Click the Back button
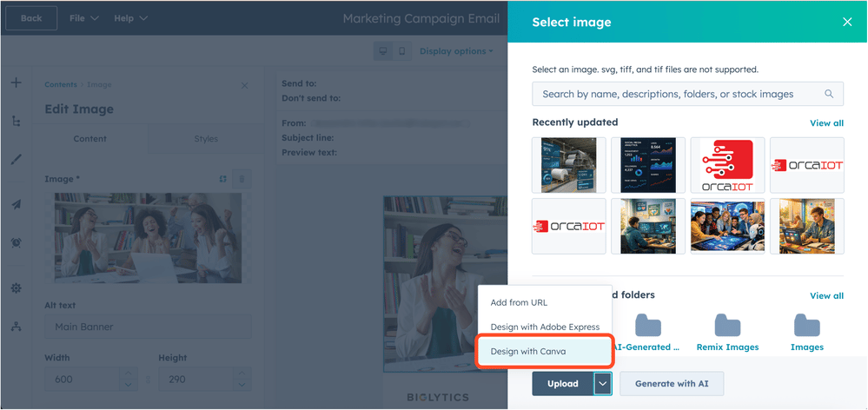Screen dimensions: 868x410 [31, 18]
